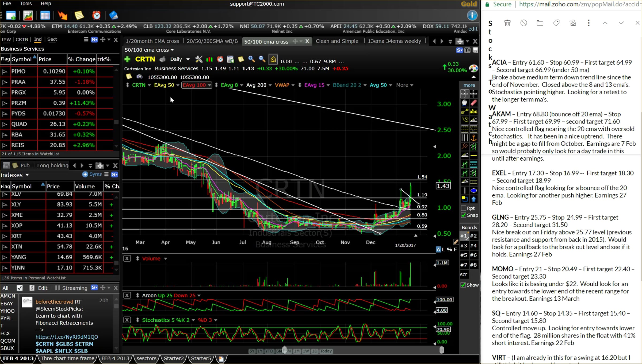Toggle flag for QUAD row
The image size is (642, 364).
tap(5, 124)
